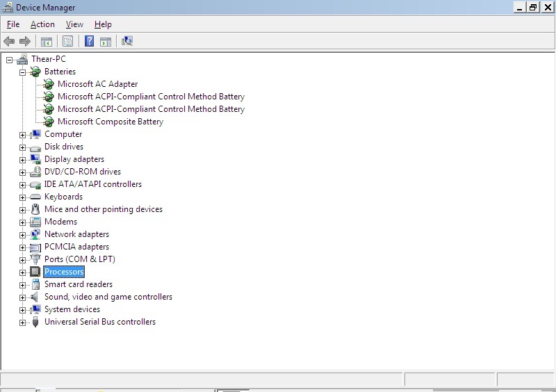Click the blue Help question mark icon
This screenshot has width=556, height=392.
[x=90, y=42]
